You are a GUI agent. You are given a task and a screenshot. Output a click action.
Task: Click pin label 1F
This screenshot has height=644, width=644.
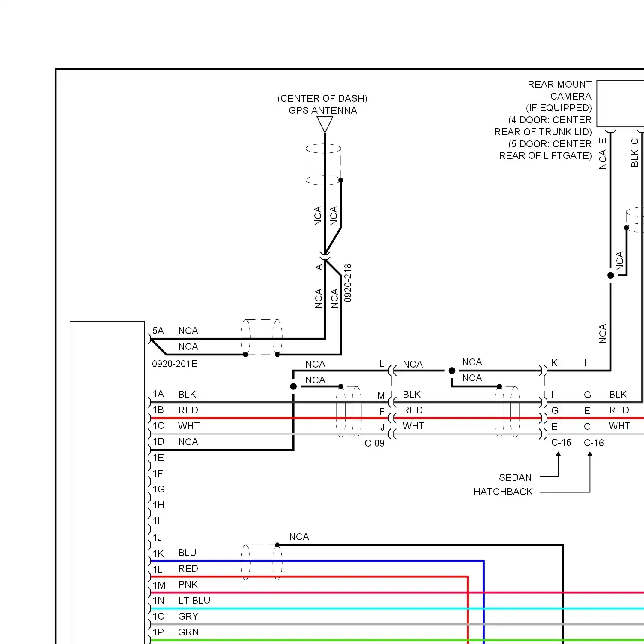[x=158, y=473]
